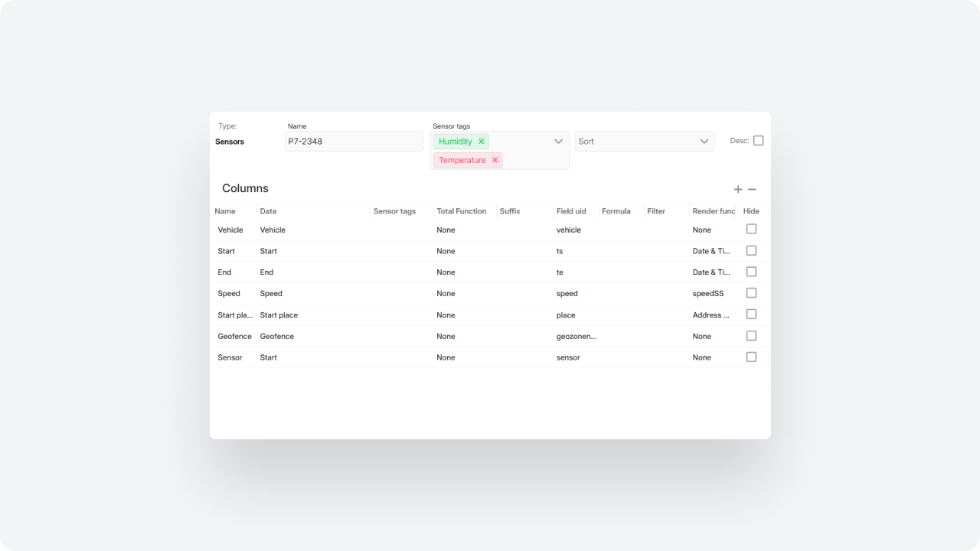Check Hide for the Vehicle row

point(751,229)
